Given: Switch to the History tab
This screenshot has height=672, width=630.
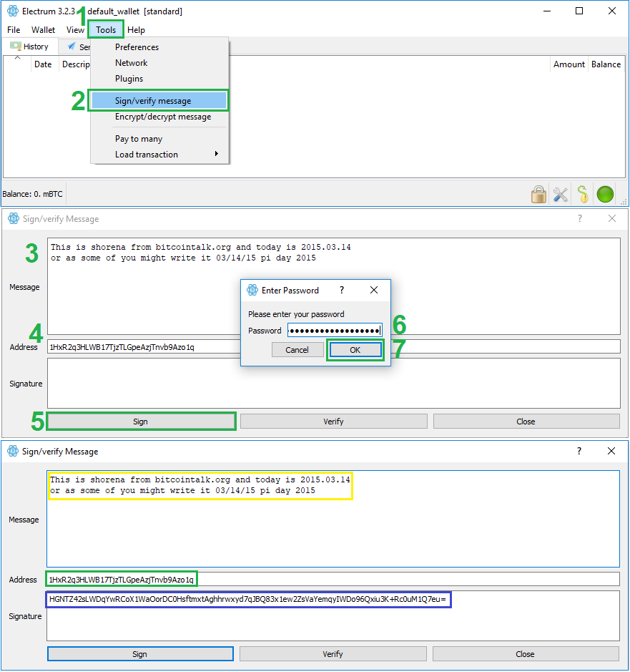Looking at the screenshot, I should click(x=29, y=47).
